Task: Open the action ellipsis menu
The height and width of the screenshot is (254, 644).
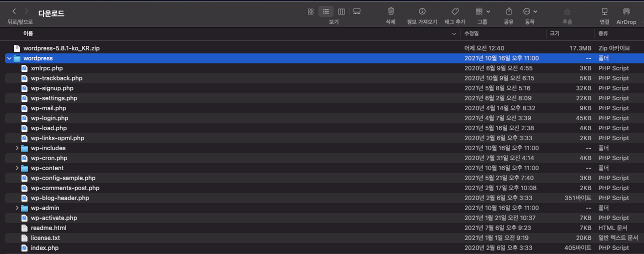Action: 530,11
